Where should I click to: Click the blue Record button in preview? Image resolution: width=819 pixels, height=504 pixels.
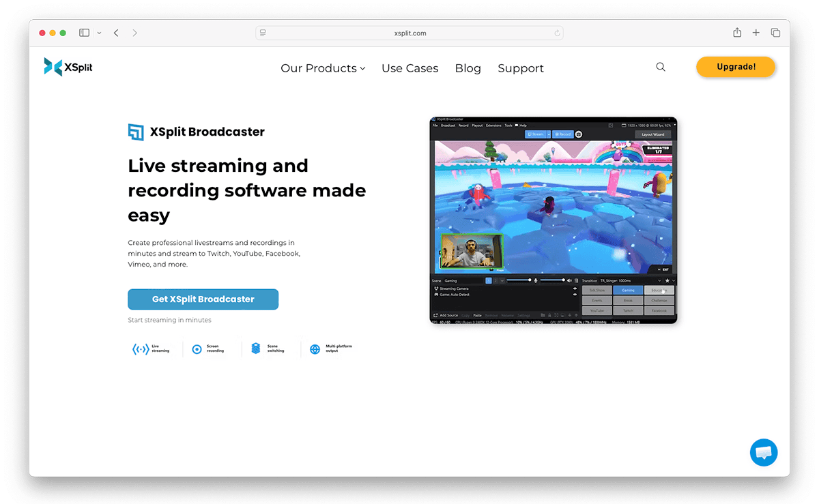tap(563, 134)
